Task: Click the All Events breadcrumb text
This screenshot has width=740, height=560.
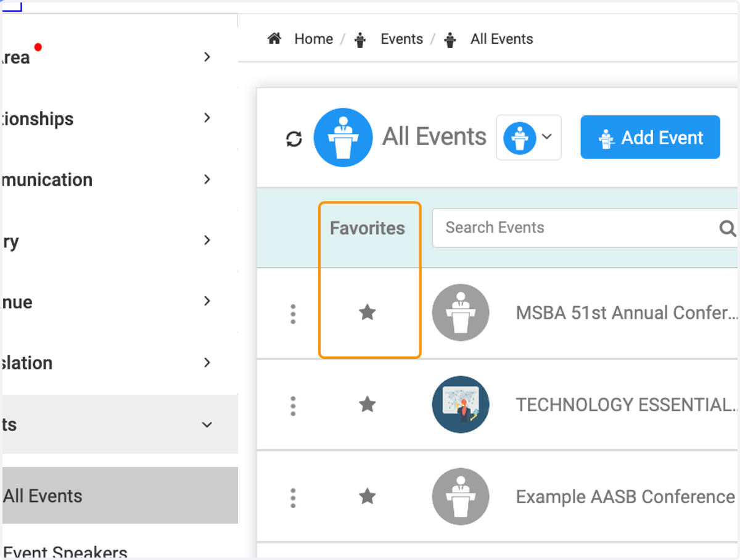Action: (501, 39)
